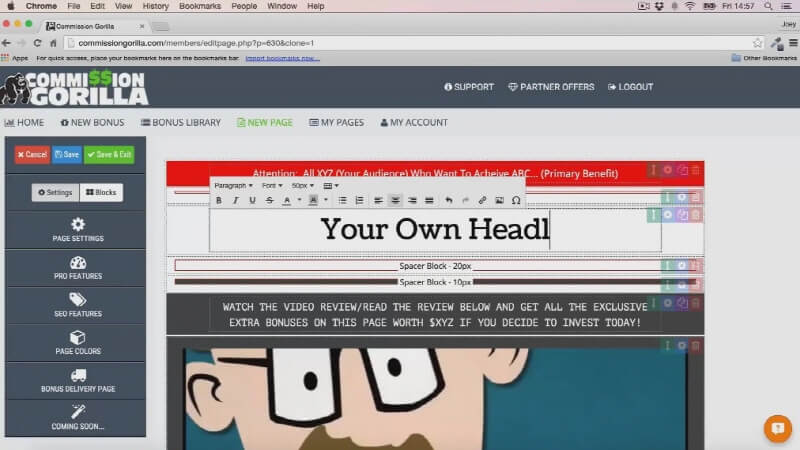The width and height of the screenshot is (800, 450).
Task: Toggle italic formatting in headline editor
Action: point(235,201)
